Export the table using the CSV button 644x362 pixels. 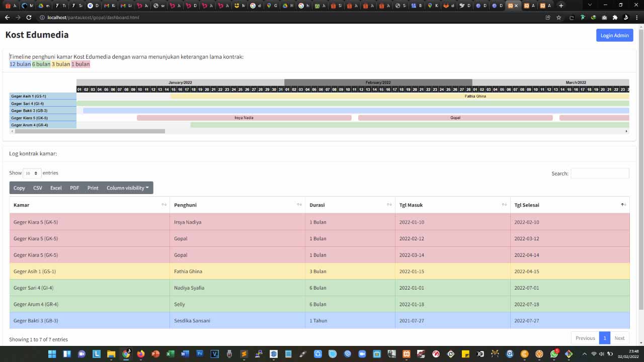point(38,188)
